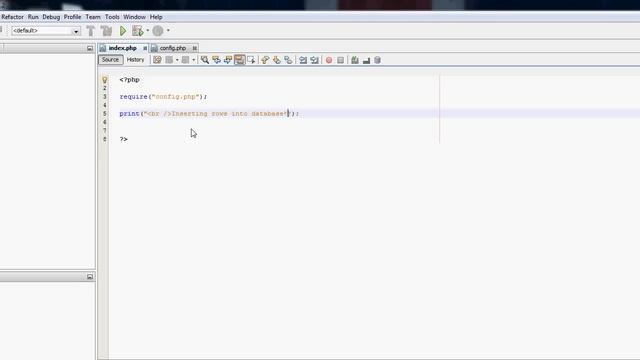
Task: Click Find Next Occurrence icon
Action: [228, 60]
